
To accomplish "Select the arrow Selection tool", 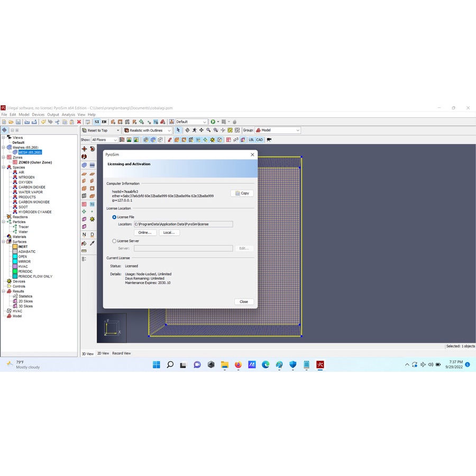I will (178, 130).
